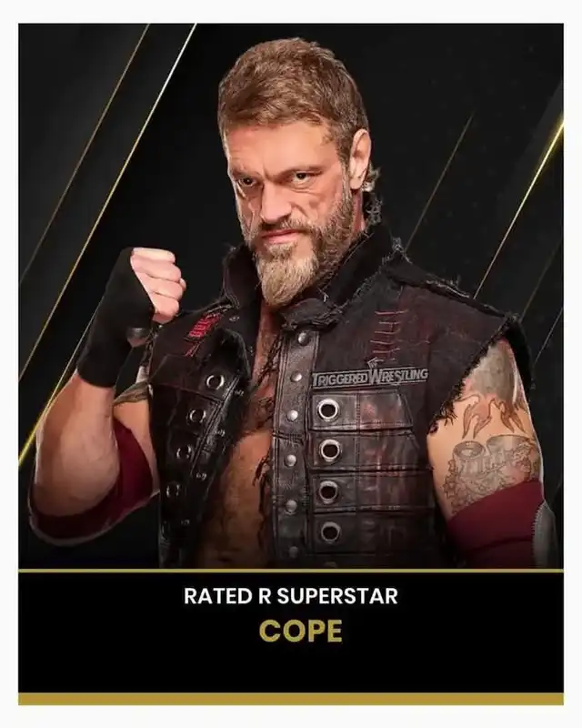Click the RATED R SUPERSTAR caption
This screenshot has height=728, width=582.
[290, 596]
